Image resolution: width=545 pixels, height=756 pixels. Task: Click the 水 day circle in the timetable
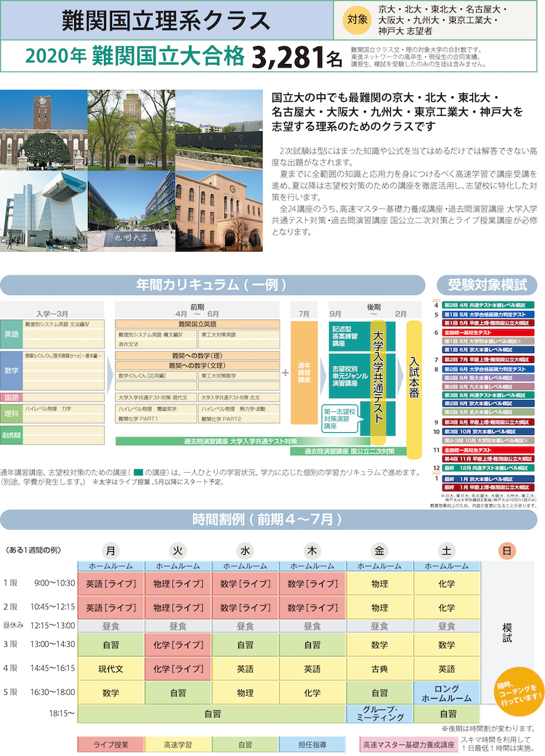coord(245,550)
